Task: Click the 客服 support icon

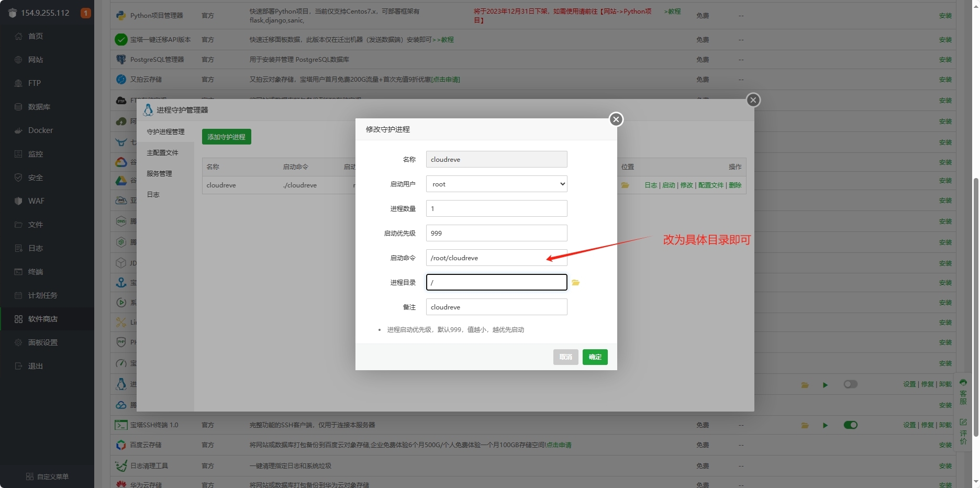Action: point(963,392)
